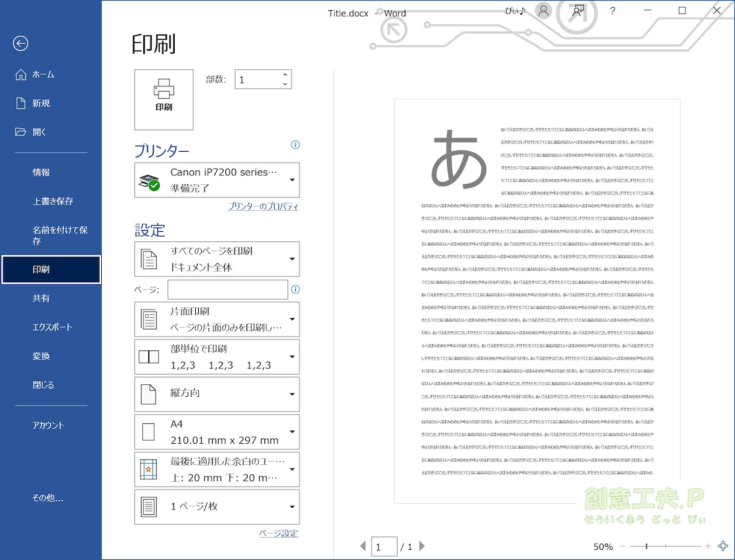The width and height of the screenshot is (735, 560).
Task: Open the 開く page
Action: pyautogui.click(x=51, y=132)
